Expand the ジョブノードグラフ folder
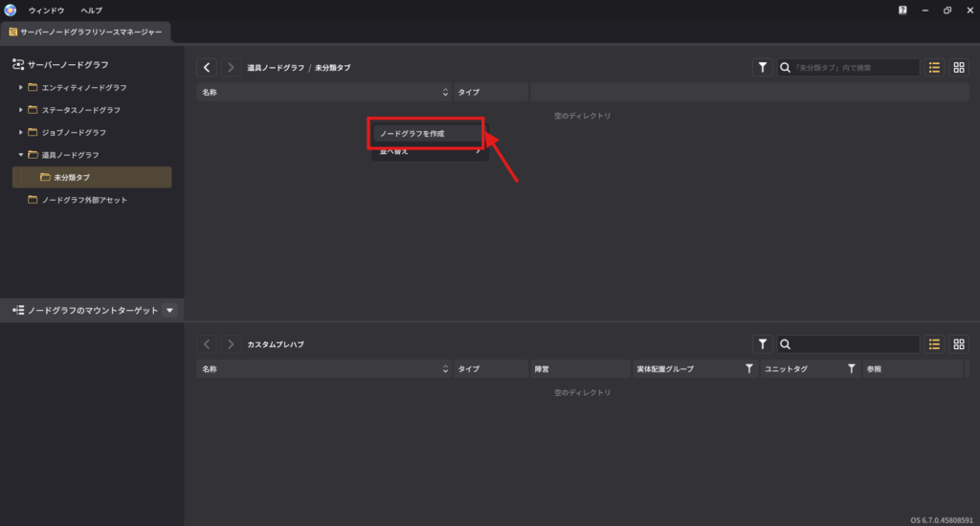This screenshot has height=526, width=980. coord(21,132)
